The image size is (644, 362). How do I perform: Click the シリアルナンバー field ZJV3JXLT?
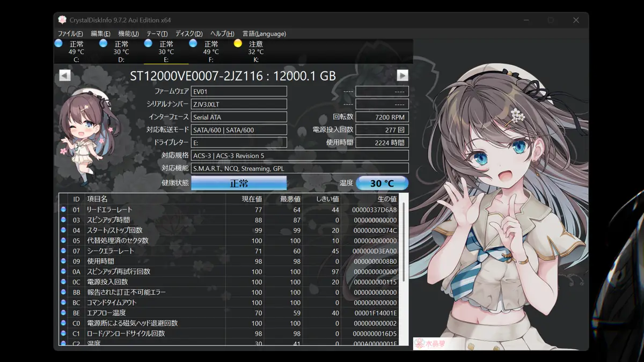(x=239, y=104)
